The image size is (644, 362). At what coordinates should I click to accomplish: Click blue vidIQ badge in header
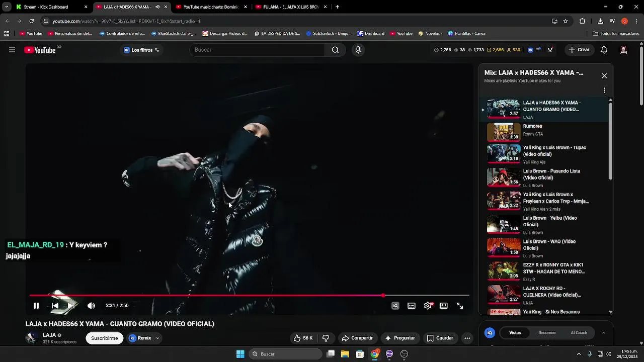tap(530, 50)
